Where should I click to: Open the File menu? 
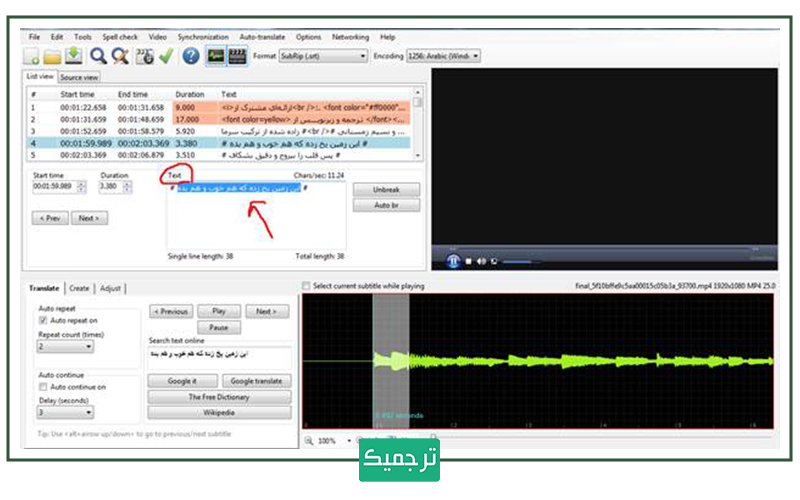pos(34,37)
